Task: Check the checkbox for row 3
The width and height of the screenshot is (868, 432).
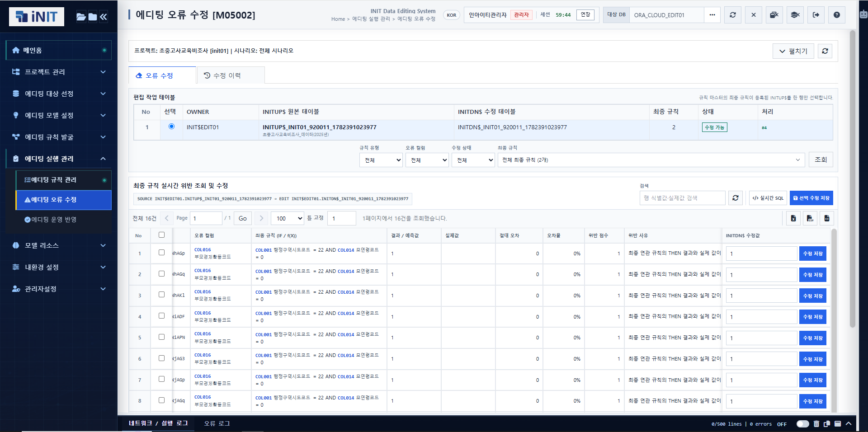Action: pyautogui.click(x=161, y=295)
